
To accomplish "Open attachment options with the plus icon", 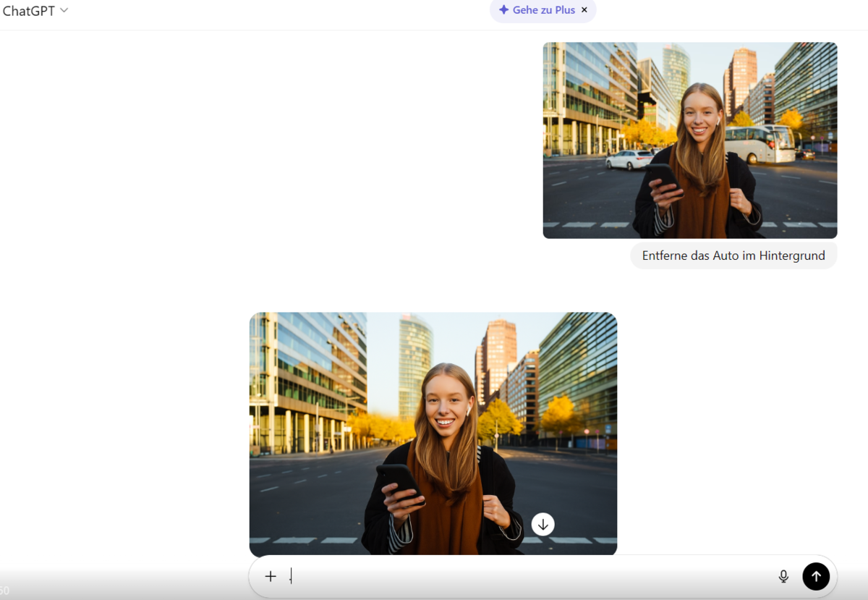I will click(271, 576).
